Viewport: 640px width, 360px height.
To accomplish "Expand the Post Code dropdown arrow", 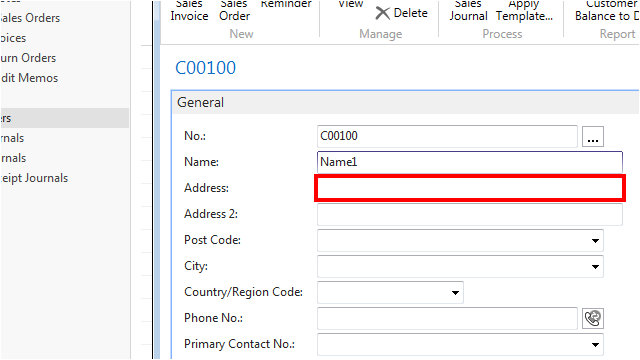I will coord(595,241).
